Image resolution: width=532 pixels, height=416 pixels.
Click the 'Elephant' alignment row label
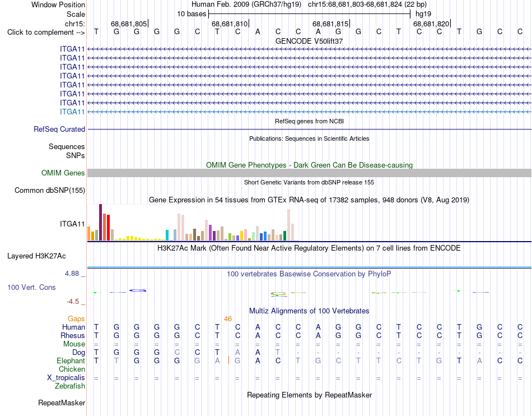[71, 360]
